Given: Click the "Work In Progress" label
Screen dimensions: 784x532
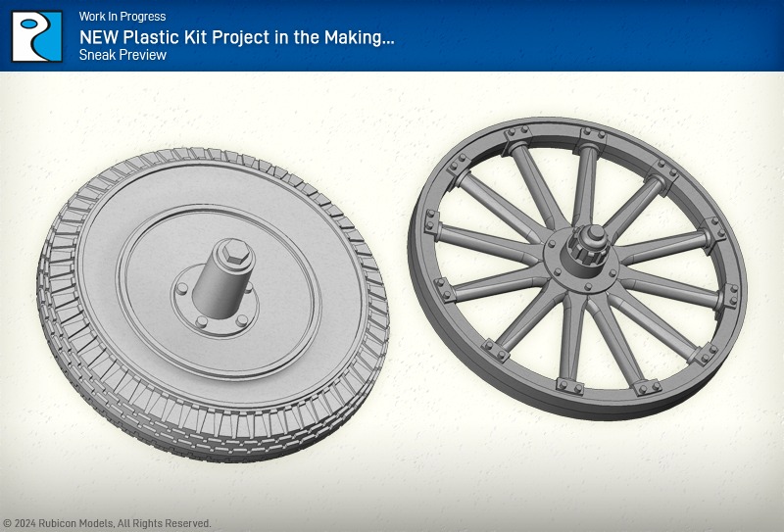Looking at the screenshot, I should [122, 17].
